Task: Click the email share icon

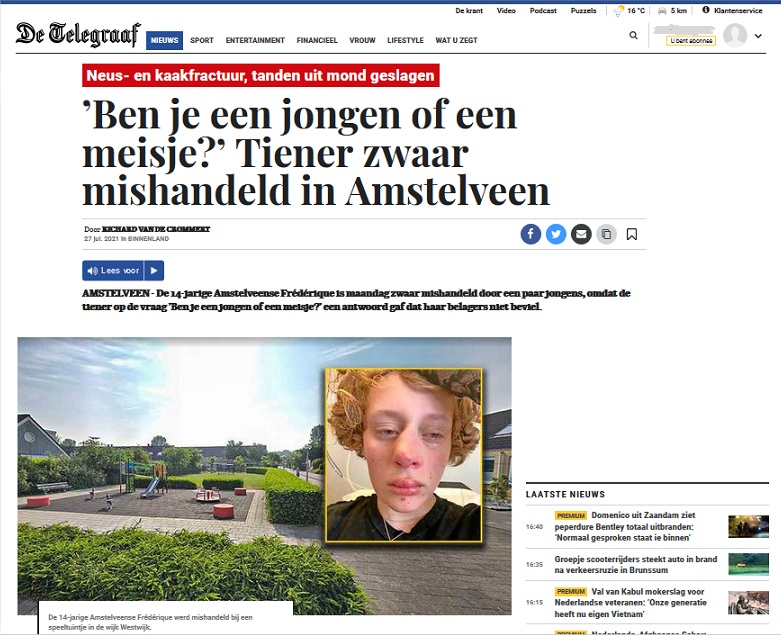Action: pos(581,234)
